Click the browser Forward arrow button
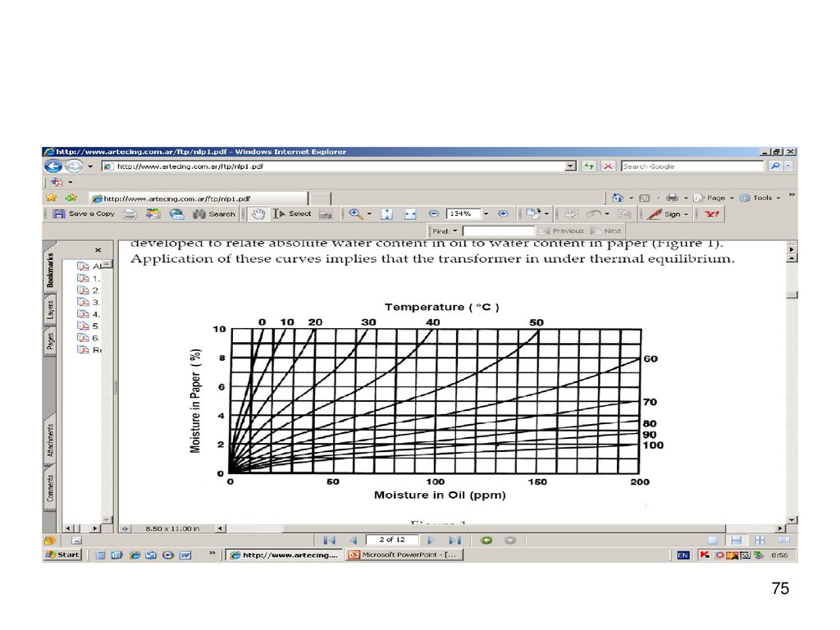 point(74,166)
